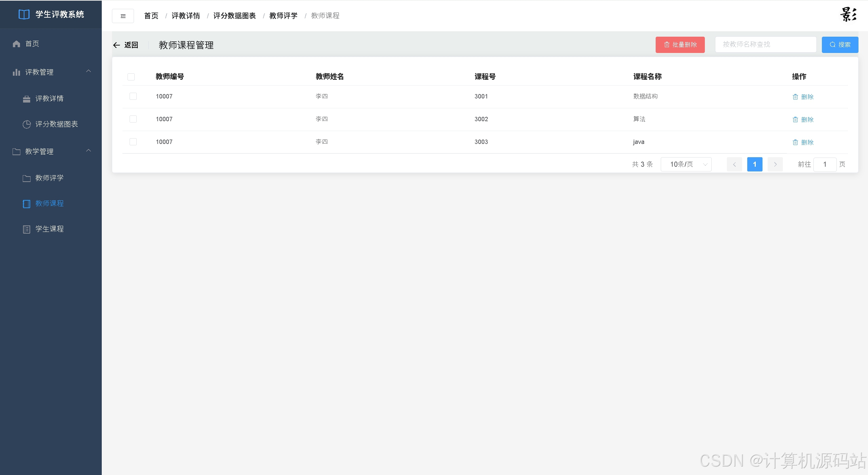Click the bar chart icon for 评教管理
The image size is (868, 475).
pyautogui.click(x=16, y=72)
